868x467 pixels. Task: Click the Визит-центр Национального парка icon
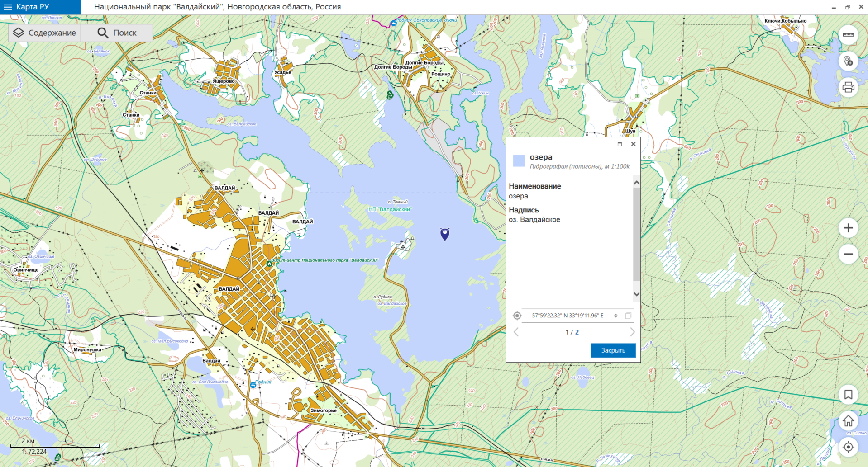pyautogui.click(x=269, y=264)
